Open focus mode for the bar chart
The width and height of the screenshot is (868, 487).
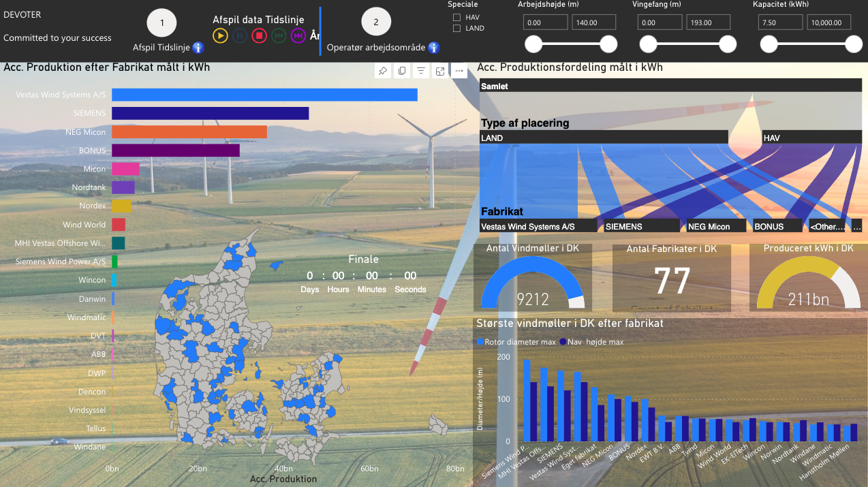pyautogui.click(x=440, y=71)
